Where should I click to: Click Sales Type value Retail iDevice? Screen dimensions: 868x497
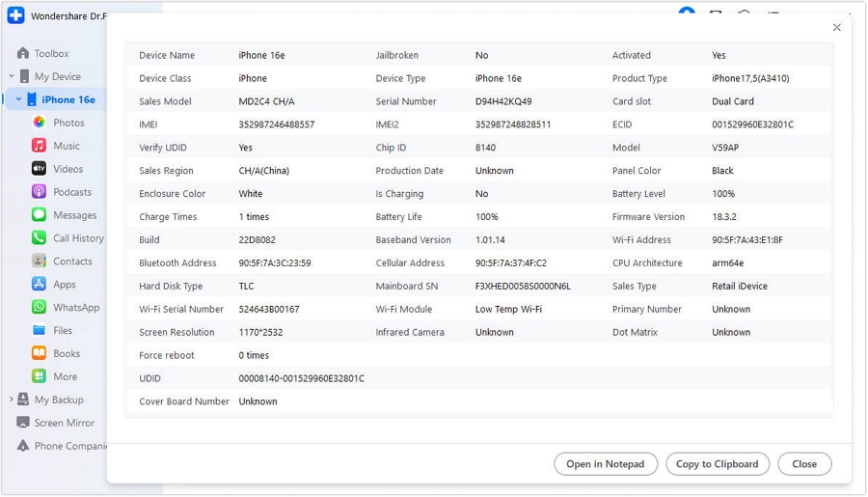point(740,287)
